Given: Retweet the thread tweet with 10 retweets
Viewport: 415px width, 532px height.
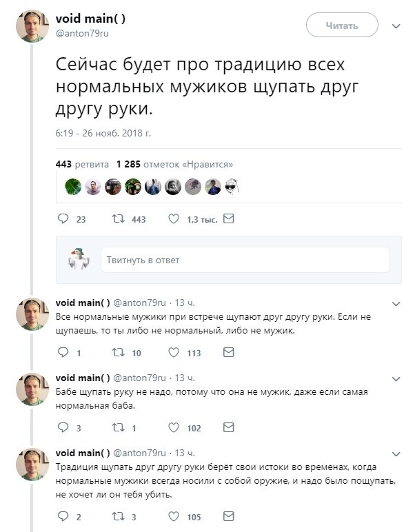Looking at the screenshot, I should tap(118, 353).
